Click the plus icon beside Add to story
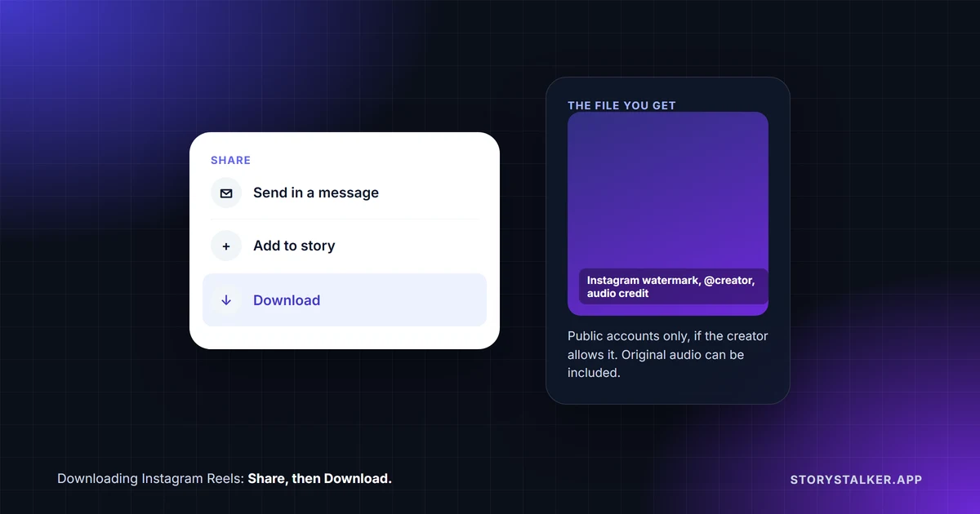This screenshot has height=514, width=980. (x=226, y=246)
